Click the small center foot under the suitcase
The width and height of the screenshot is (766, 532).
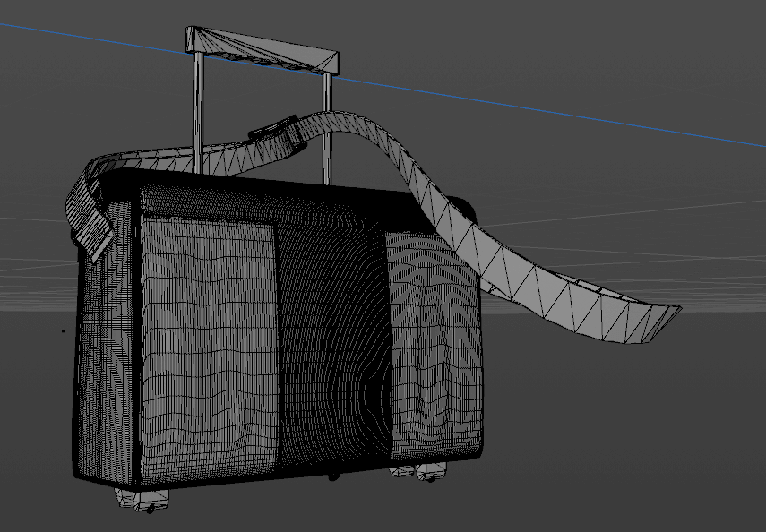click(332, 476)
